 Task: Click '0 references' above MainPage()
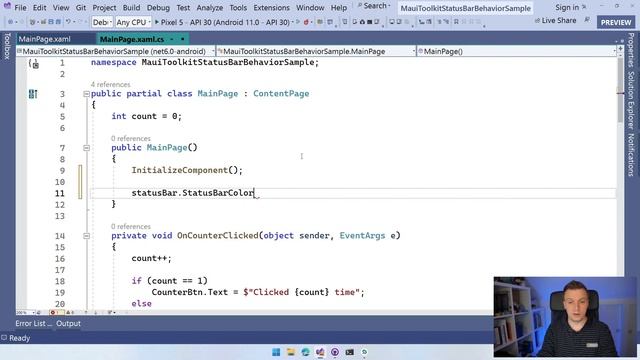(131, 139)
